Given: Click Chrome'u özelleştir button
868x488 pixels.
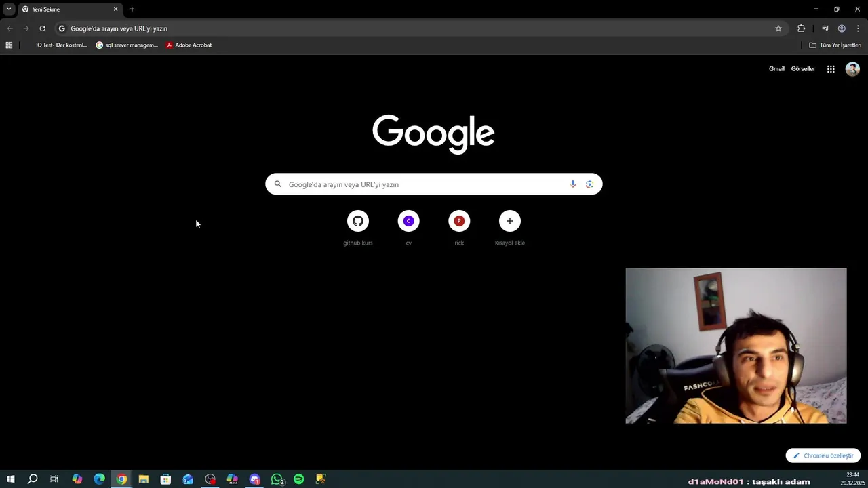Looking at the screenshot, I should click(823, 456).
